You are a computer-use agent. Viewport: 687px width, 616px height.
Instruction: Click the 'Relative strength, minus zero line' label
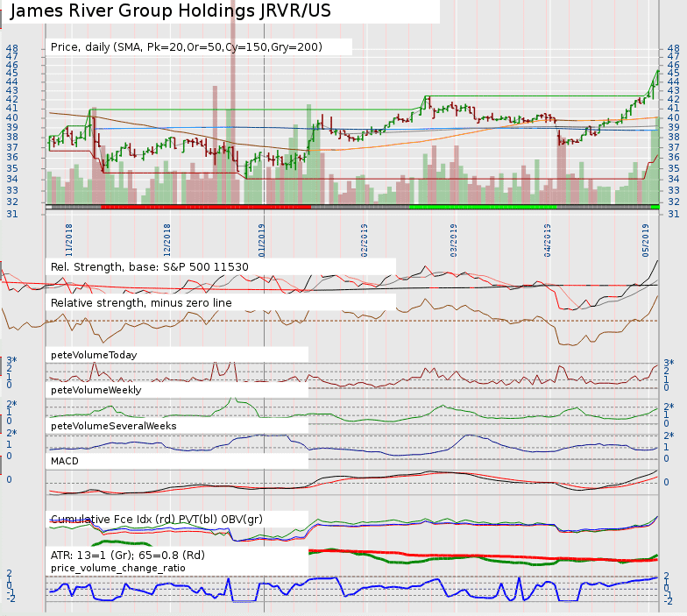(x=141, y=303)
